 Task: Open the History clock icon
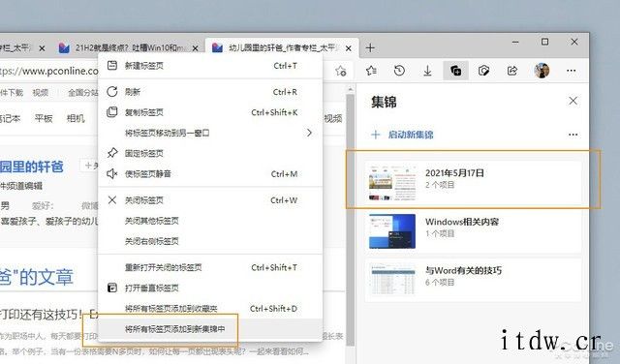pyautogui.click(x=399, y=71)
